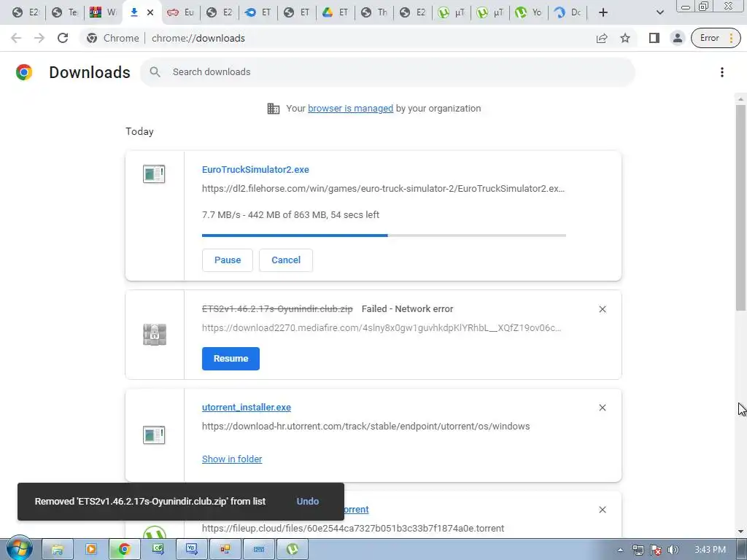
Task: Remove the failed ETS2 zip entry
Action: [602, 309]
